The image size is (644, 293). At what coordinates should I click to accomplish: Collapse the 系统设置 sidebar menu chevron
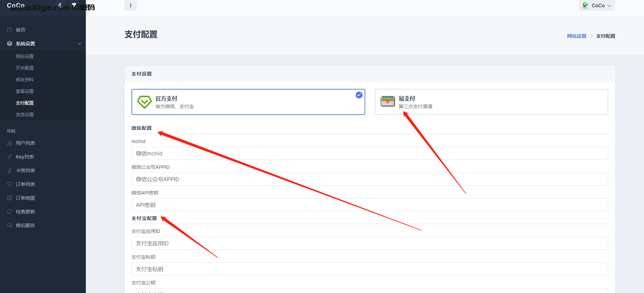[79, 44]
